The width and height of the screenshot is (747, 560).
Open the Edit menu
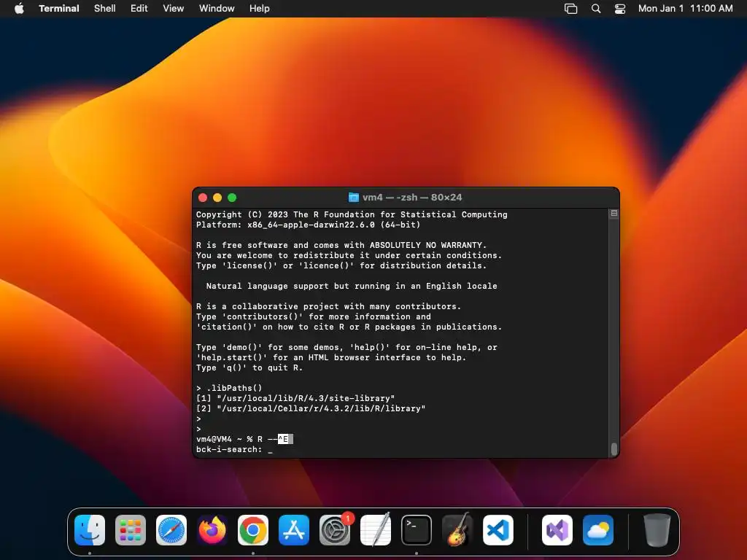[139, 8]
